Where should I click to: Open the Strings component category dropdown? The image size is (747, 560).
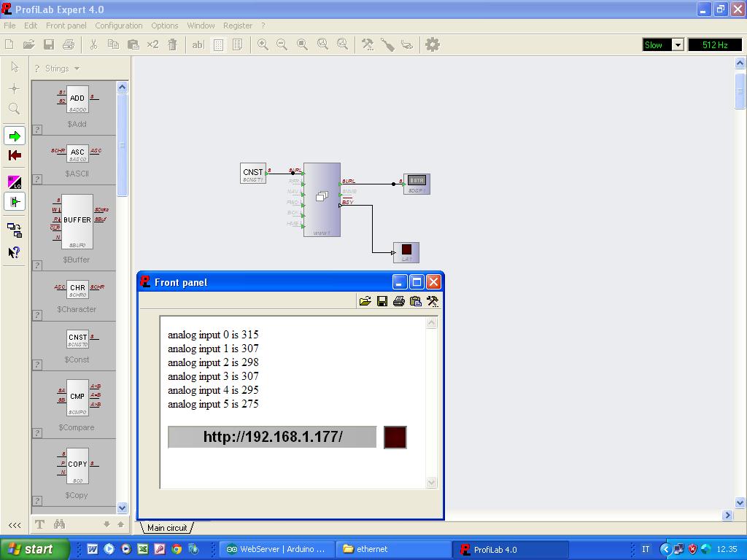(62, 69)
